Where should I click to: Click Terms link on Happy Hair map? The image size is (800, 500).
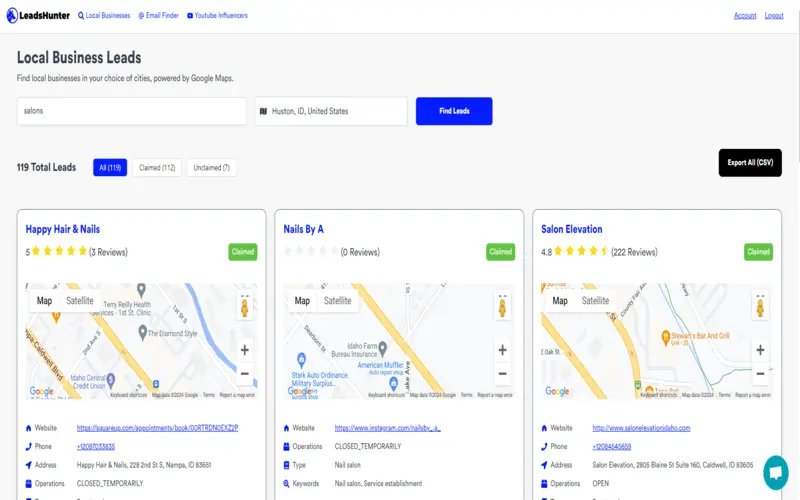[209, 395]
